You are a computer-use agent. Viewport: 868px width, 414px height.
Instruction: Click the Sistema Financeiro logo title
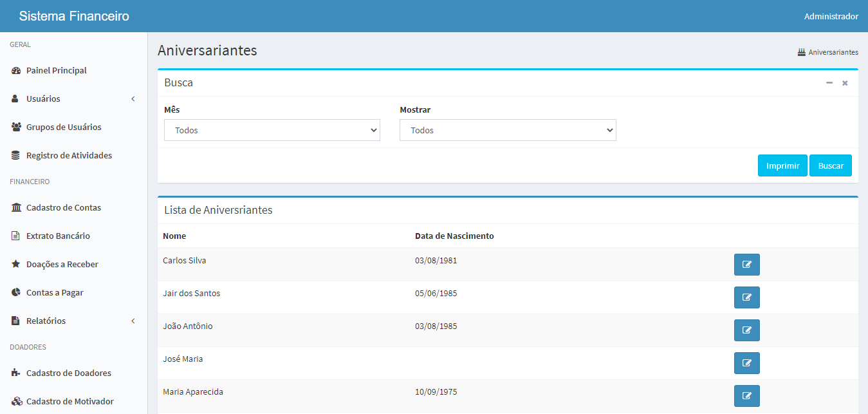(x=74, y=16)
